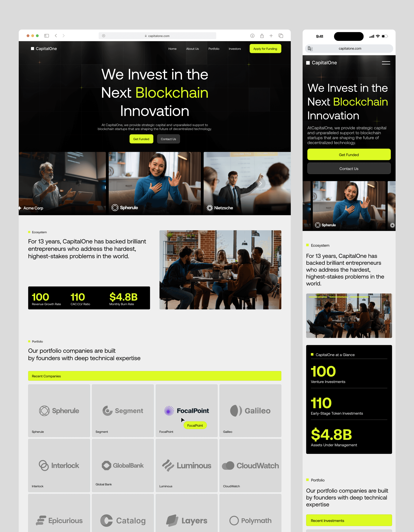
Task: Click the Contact Us button
Action: 168,139
